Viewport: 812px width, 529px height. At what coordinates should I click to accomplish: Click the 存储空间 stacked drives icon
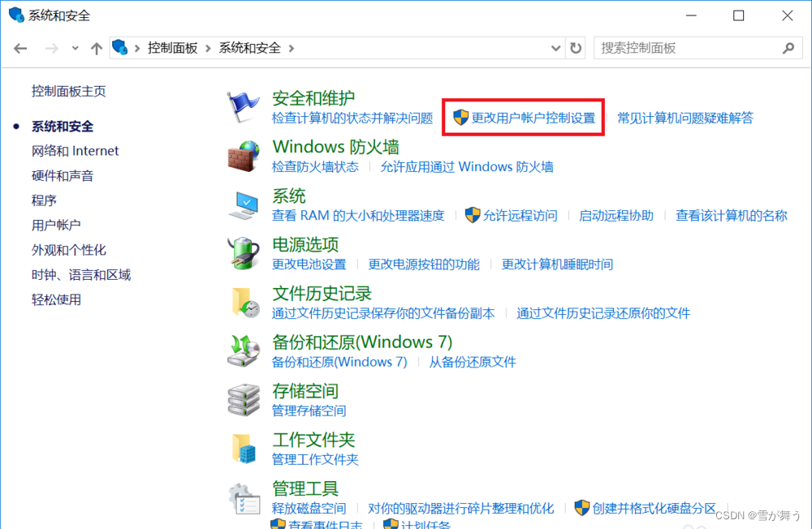[244, 400]
